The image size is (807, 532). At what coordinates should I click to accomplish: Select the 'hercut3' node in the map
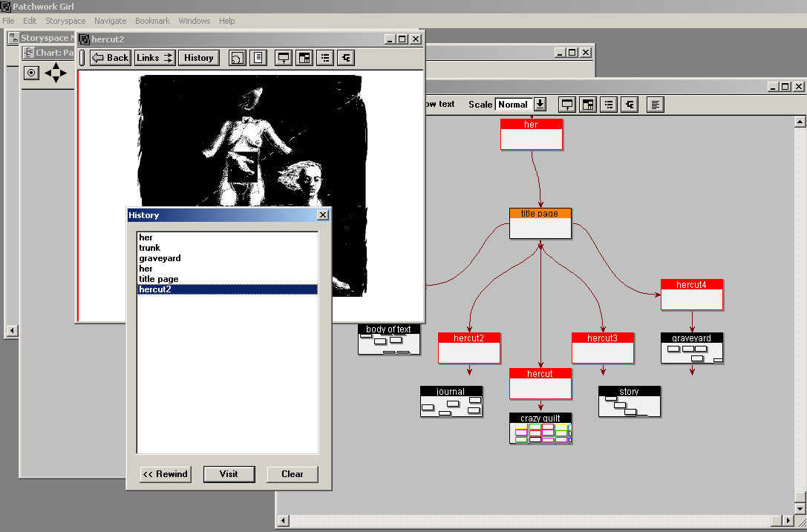(x=603, y=348)
